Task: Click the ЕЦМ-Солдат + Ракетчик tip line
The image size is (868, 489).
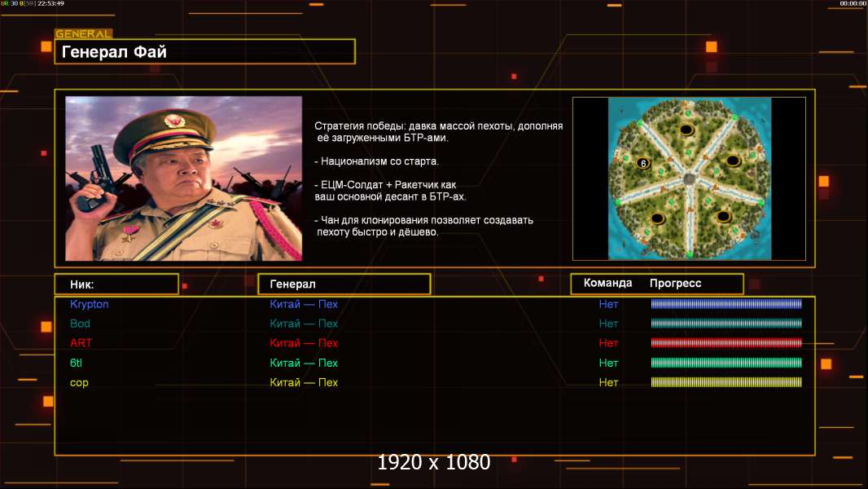Action: click(x=390, y=191)
